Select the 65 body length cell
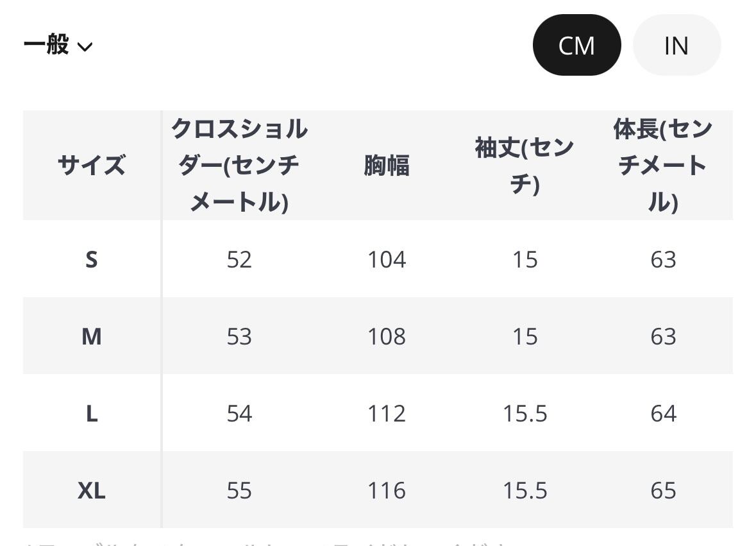The height and width of the screenshot is (546, 756). pos(663,490)
